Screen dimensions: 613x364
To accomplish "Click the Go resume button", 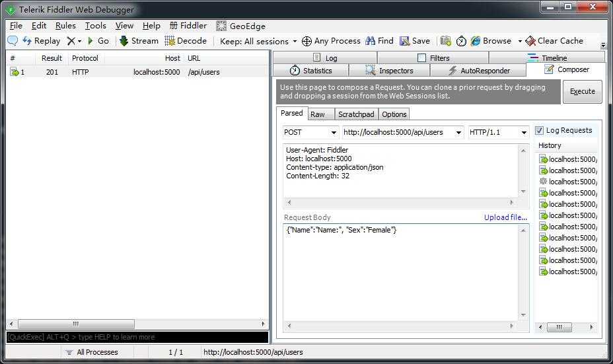I will pyautogui.click(x=98, y=41).
